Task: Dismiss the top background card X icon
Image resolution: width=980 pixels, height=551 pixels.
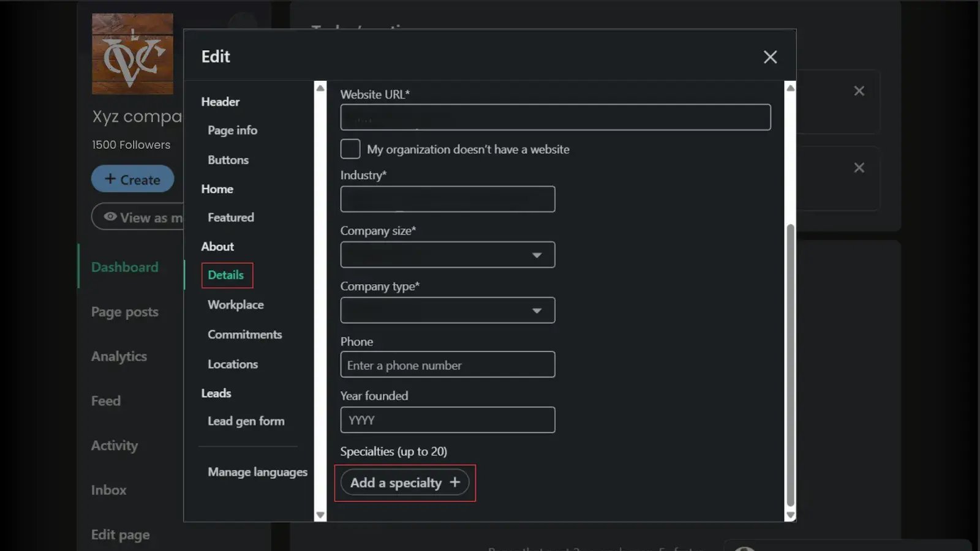Action: click(859, 91)
